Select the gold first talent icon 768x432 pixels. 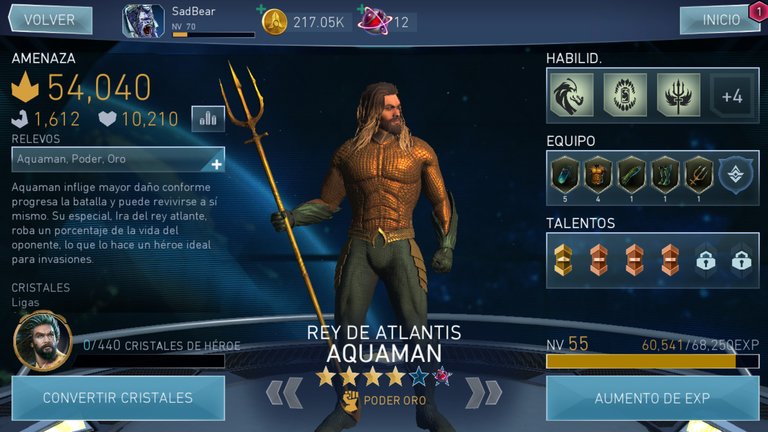tap(563, 260)
